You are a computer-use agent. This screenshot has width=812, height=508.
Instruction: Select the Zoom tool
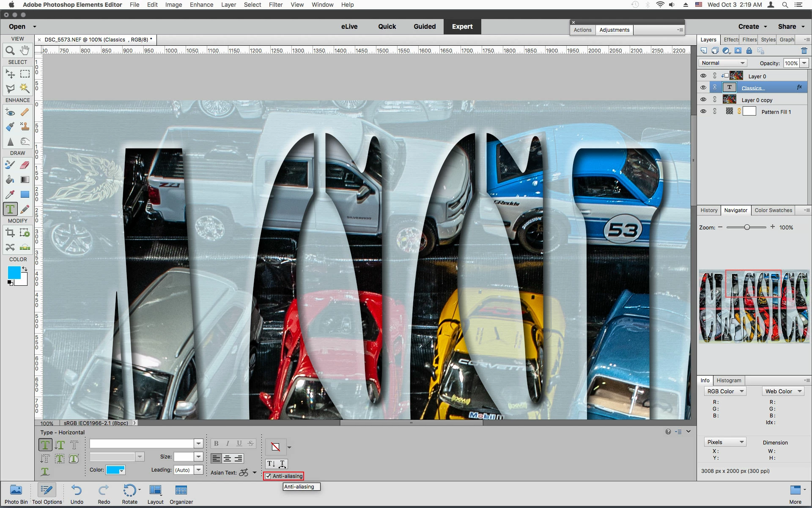coord(10,51)
